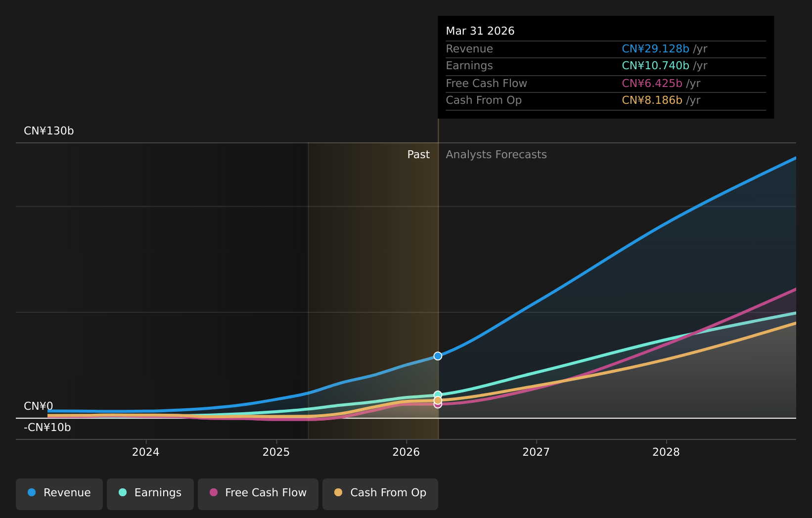Image resolution: width=812 pixels, height=518 pixels.
Task: Click the Revenue data point marker at Mar 2026
Action: pos(438,356)
